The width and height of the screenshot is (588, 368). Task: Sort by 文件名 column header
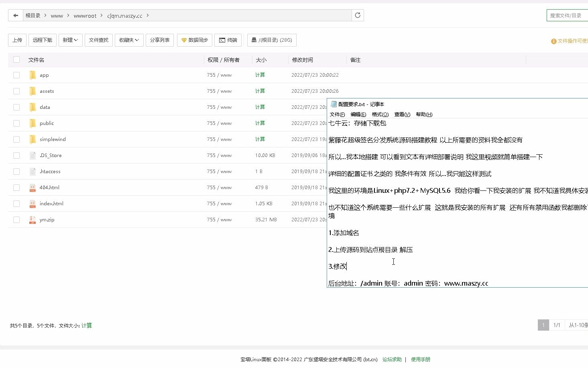(x=36, y=60)
